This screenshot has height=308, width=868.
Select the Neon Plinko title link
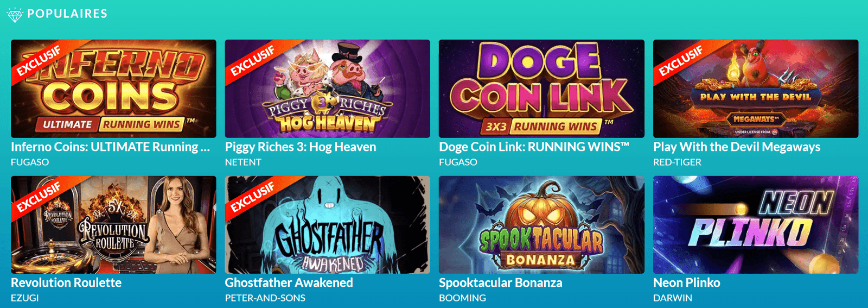[687, 283]
